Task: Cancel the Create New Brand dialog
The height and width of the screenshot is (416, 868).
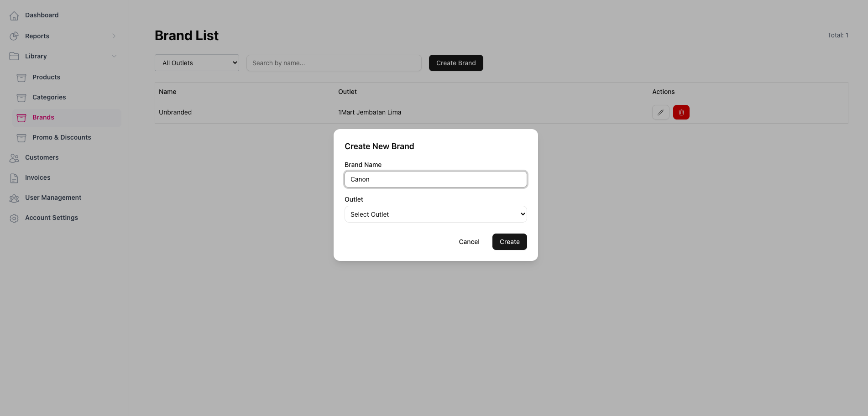Action: coord(469,242)
